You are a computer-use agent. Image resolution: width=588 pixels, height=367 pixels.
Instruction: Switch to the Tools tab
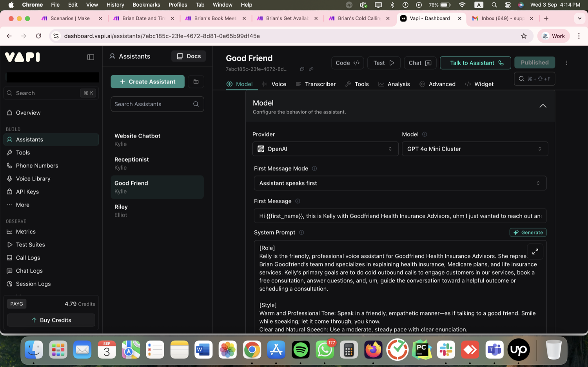pyautogui.click(x=357, y=84)
